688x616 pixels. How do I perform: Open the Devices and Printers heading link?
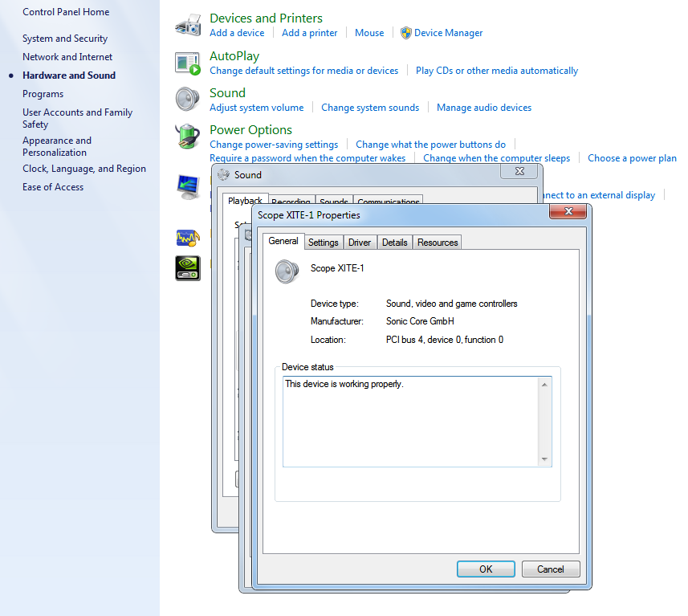coord(266,18)
